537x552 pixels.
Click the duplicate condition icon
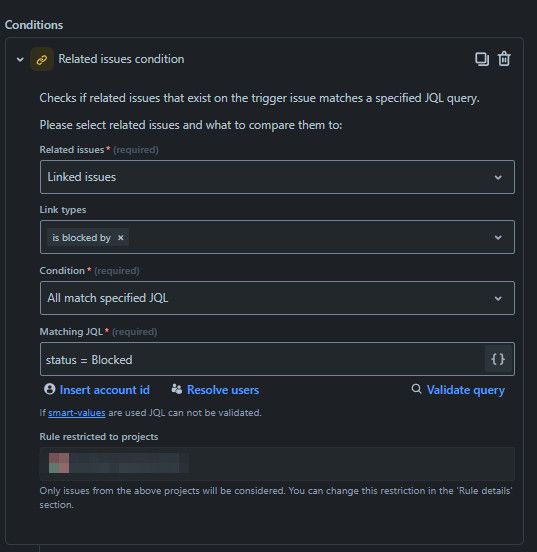pos(482,59)
